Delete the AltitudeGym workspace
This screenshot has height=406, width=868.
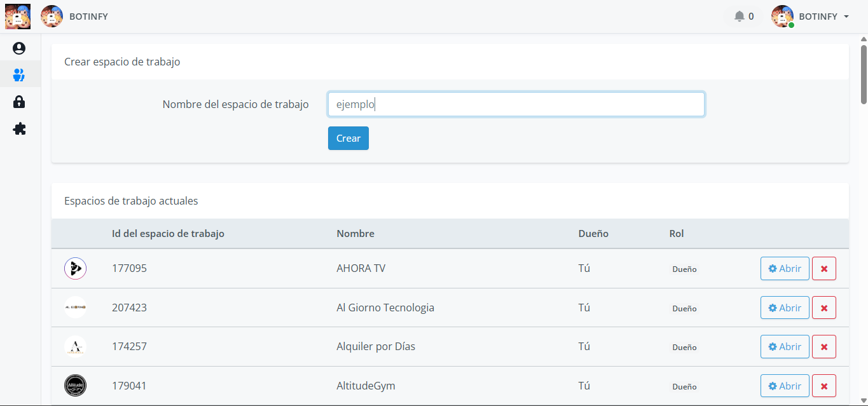[x=823, y=386]
